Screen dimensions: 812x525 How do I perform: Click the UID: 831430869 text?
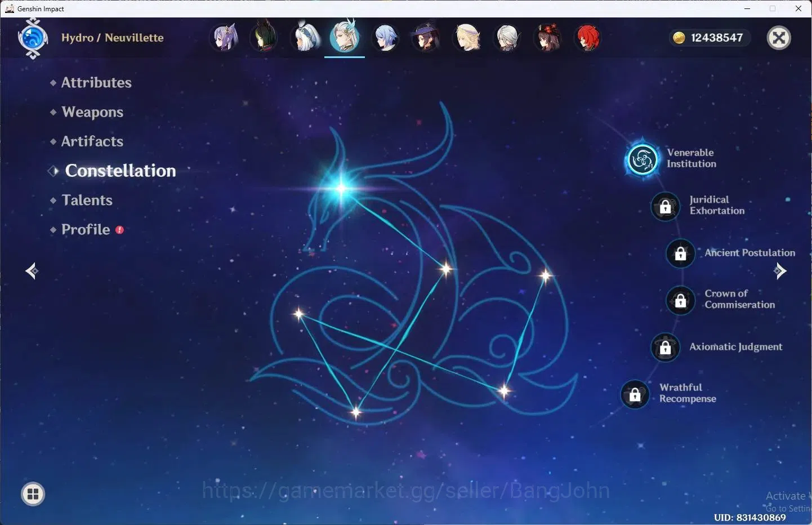750,517
